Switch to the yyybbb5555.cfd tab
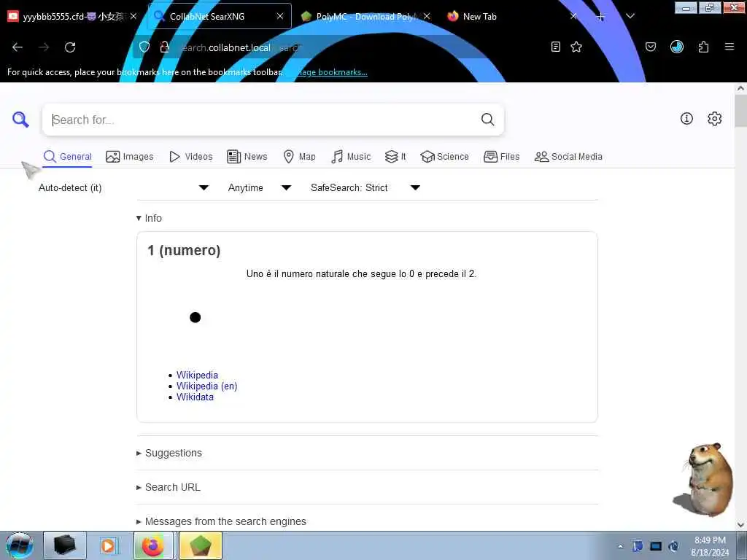Viewport: 747px width, 560px height. [x=71, y=17]
